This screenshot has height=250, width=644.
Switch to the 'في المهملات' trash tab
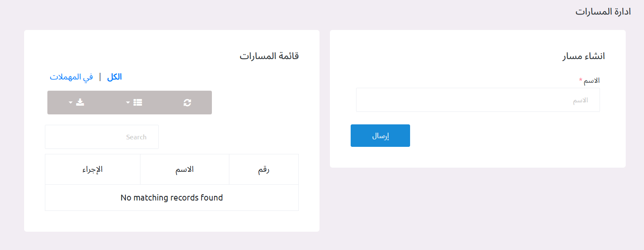point(71,77)
